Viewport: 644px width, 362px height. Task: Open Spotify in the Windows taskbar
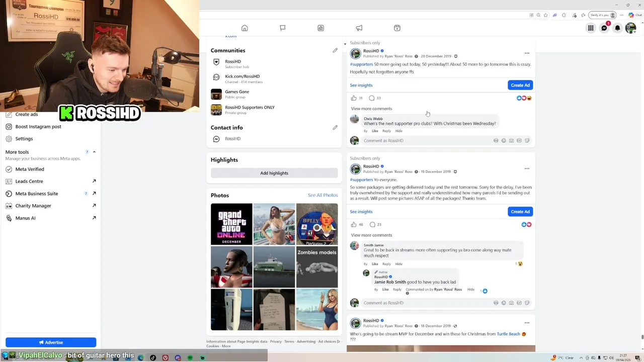pos(190,358)
